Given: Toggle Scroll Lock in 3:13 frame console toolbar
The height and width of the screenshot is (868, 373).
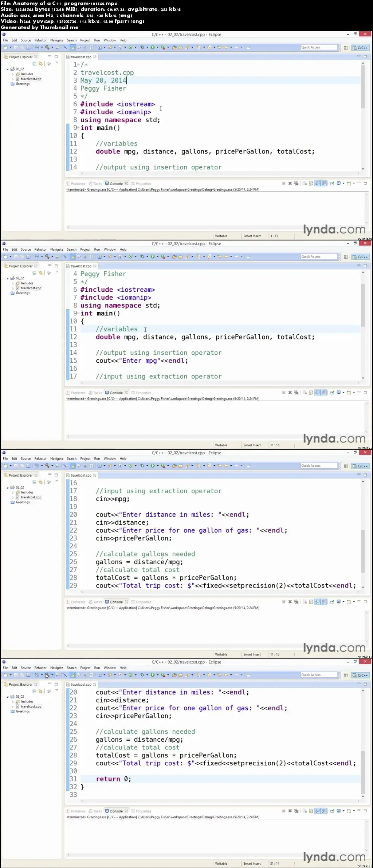Looking at the screenshot, I should coord(311,183).
